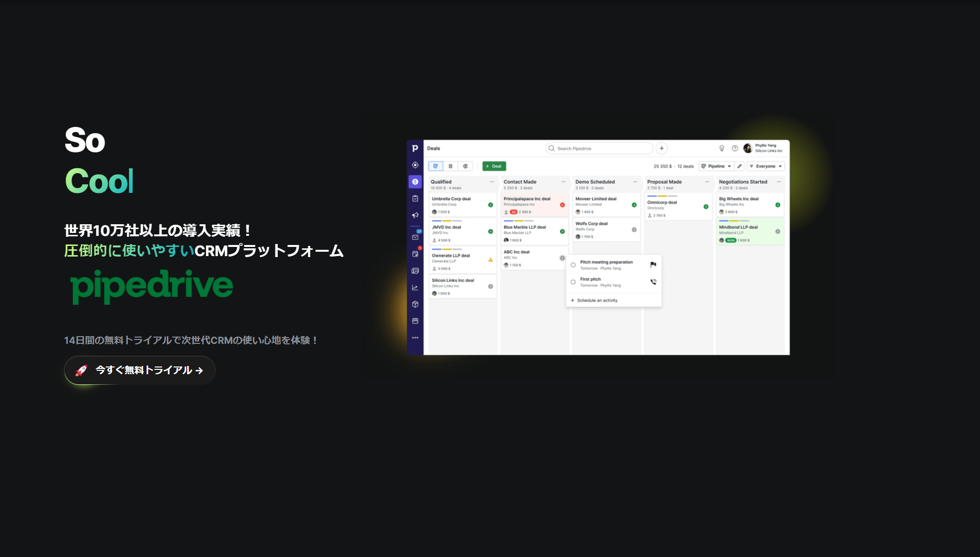Open the Leads target icon in sidebar

[415, 165]
